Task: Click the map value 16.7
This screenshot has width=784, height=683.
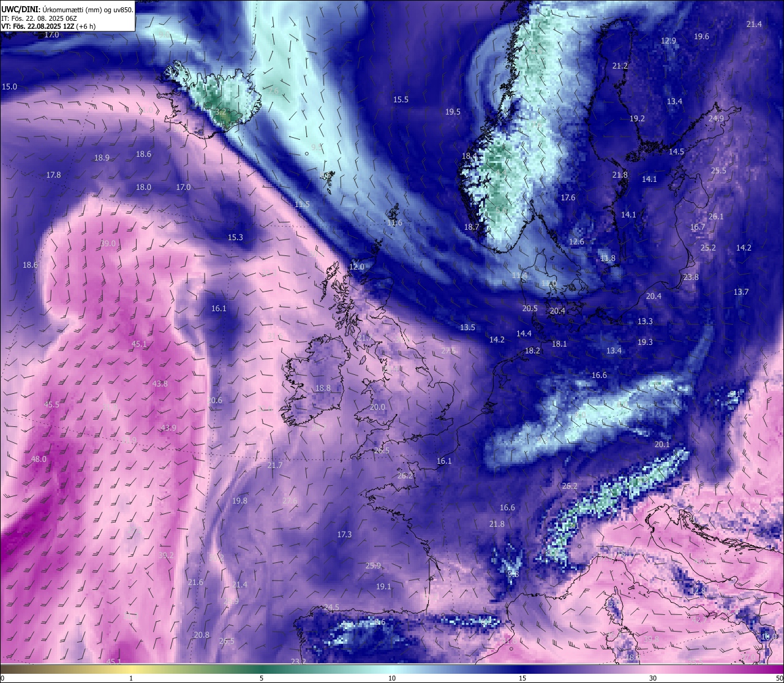Action: pyautogui.click(x=698, y=227)
